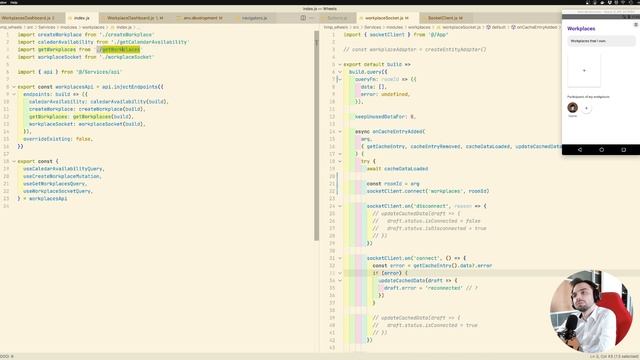Add a new workplace with plus card
The height and width of the screenshot is (360, 640).
click(x=584, y=71)
